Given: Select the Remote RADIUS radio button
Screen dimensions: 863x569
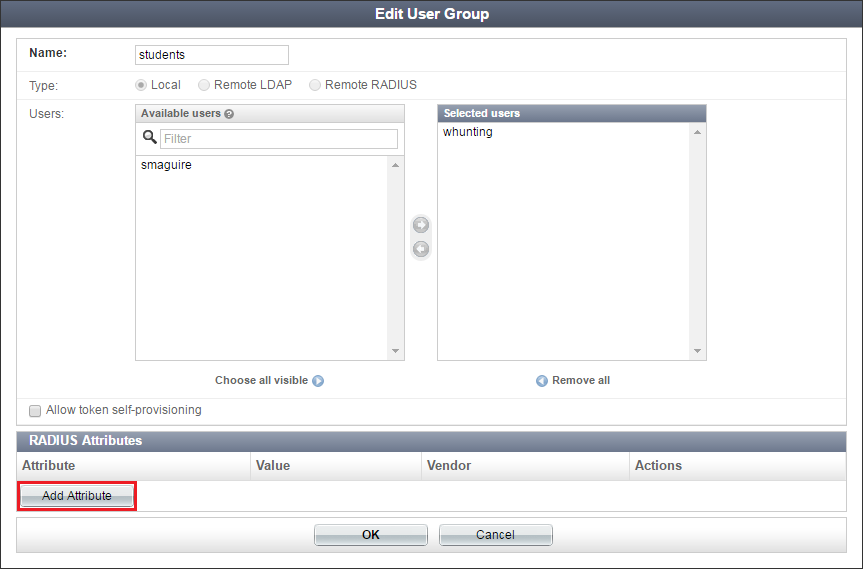Looking at the screenshot, I should click(x=315, y=85).
